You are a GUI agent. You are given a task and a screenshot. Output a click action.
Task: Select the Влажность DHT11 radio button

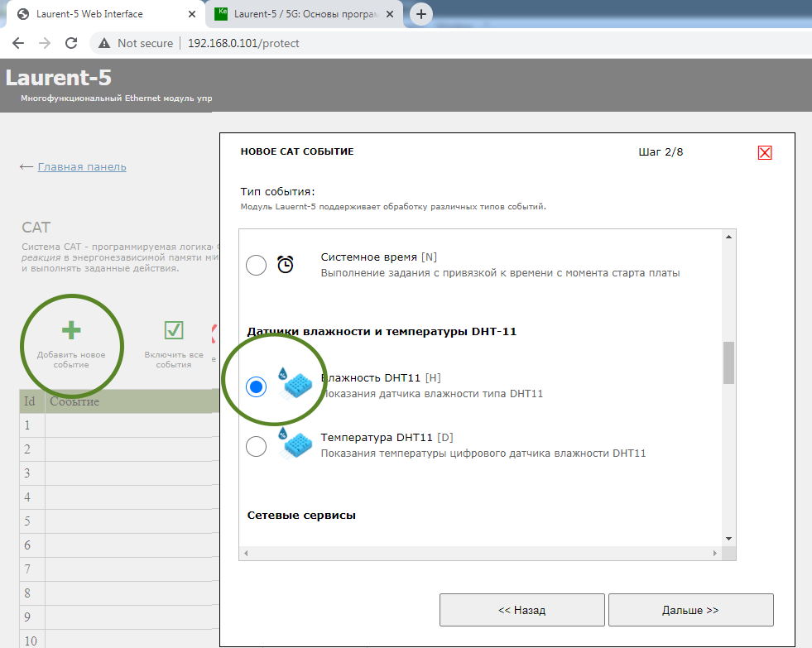coord(257,386)
